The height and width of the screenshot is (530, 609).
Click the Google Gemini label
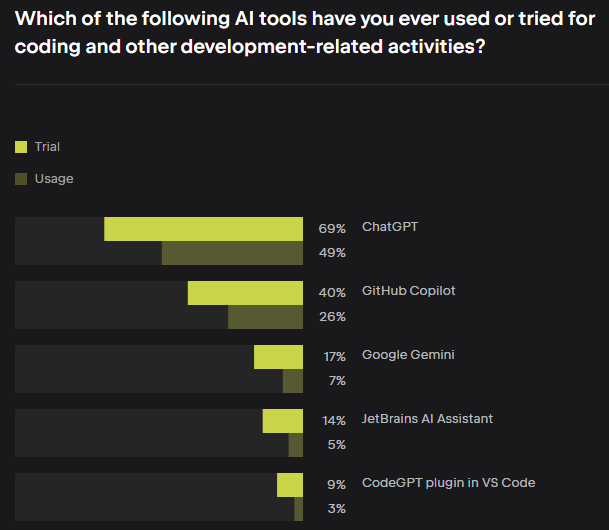pos(408,355)
